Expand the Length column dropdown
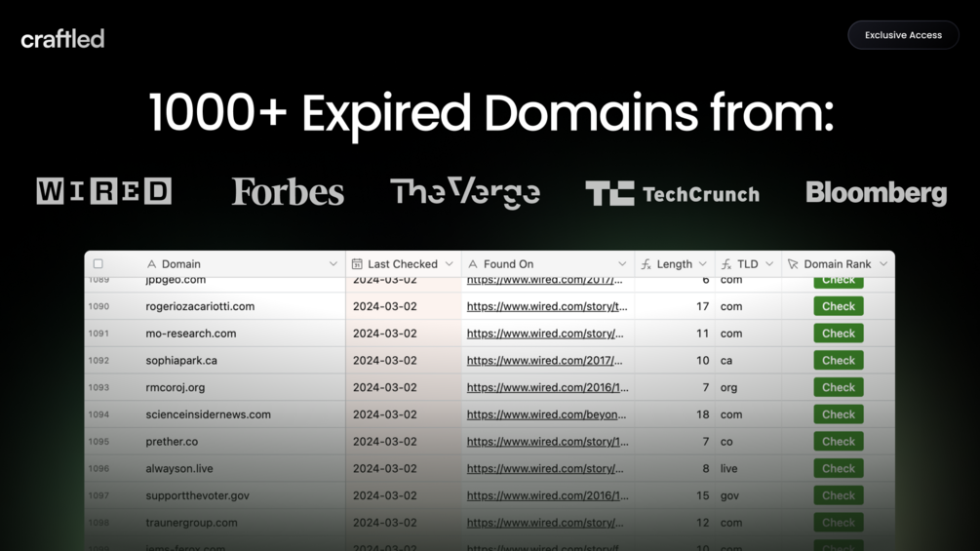The width and height of the screenshot is (980, 551). (x=702, y=264)
